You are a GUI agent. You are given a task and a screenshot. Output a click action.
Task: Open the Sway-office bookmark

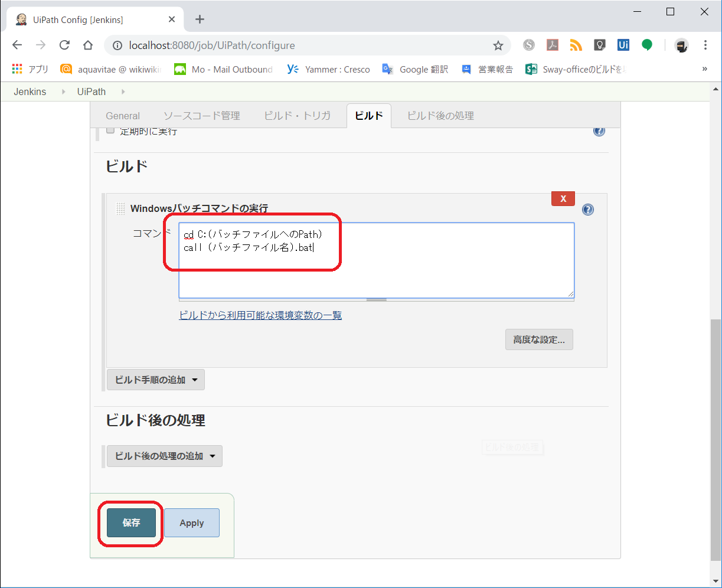click(x=576, y=69)
